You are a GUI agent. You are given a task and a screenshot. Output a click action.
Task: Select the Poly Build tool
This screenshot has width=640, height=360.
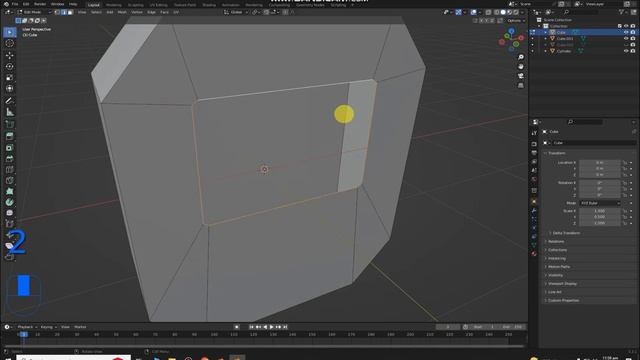pyautogui.click(x=9, y=191)
